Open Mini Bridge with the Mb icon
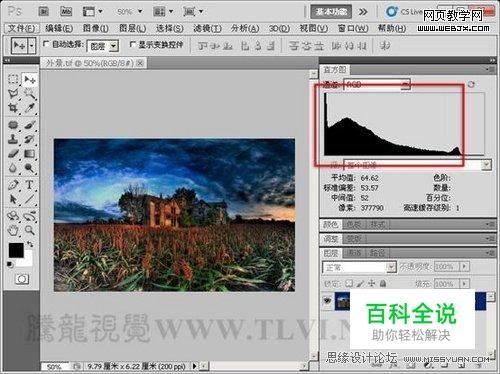Viewport: 500px width, 374px height. (66, 11)
